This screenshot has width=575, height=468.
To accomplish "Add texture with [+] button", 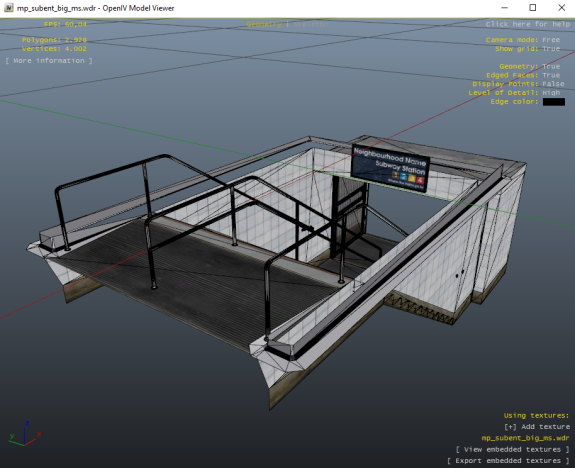I will tap(537, 427).
